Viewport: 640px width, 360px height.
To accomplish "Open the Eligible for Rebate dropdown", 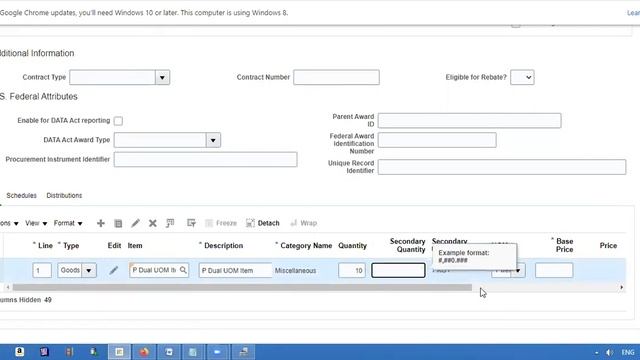I will tap(522, 77).
